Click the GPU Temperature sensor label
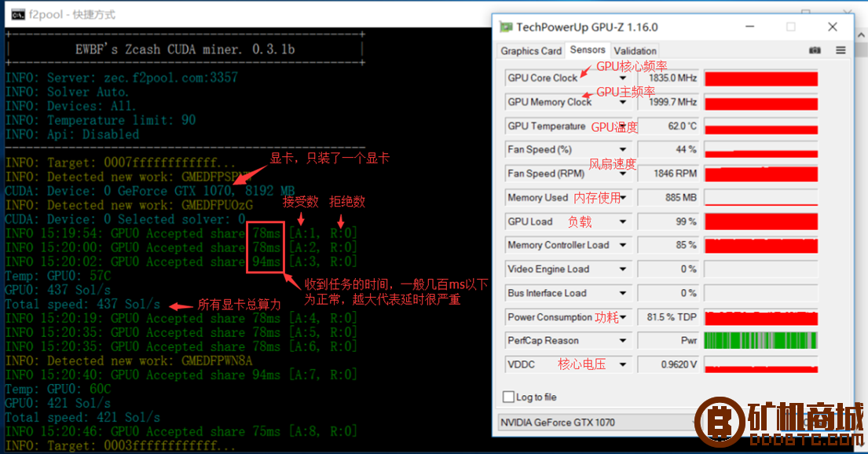 point(547,126)
